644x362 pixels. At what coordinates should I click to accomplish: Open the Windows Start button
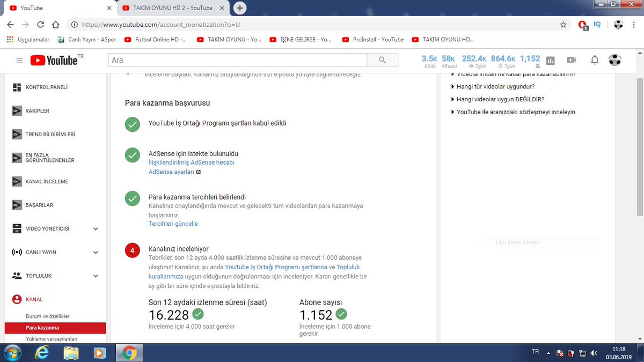11,353
